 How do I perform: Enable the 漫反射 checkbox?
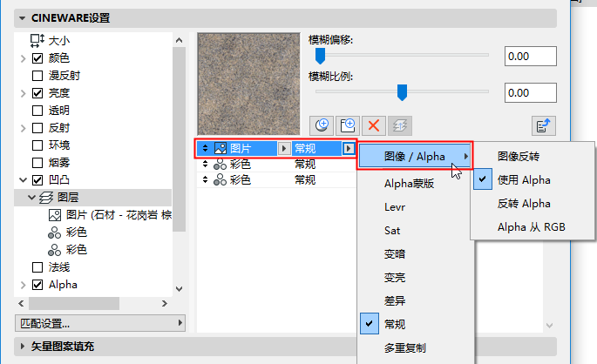pyautogui.click(x=37, y=76)
